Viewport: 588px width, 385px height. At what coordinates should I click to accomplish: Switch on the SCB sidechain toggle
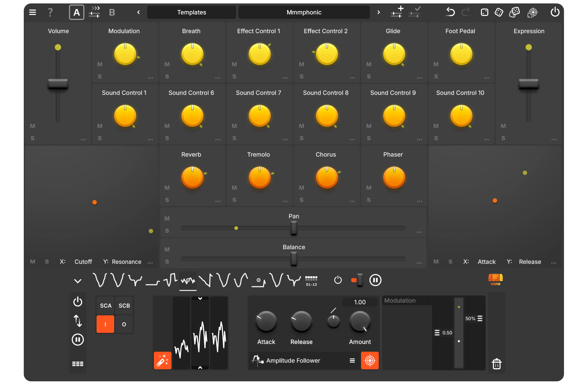tap(124, 305)
